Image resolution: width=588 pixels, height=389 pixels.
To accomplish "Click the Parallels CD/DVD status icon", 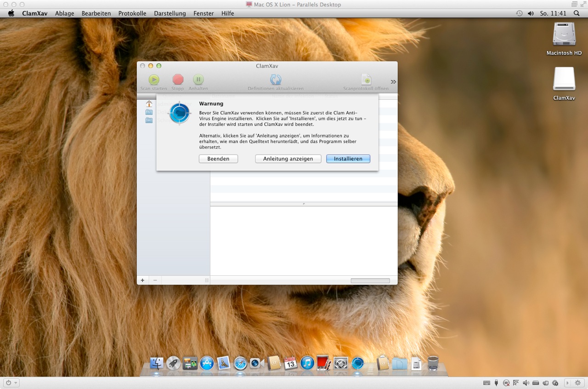I will (x=506, y=383).
